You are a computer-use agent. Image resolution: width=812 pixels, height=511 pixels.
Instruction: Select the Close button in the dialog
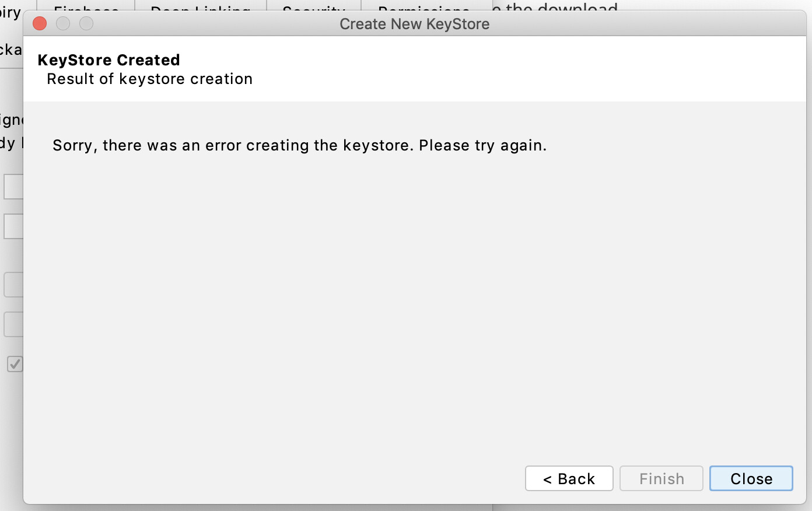tap(751, 478)
